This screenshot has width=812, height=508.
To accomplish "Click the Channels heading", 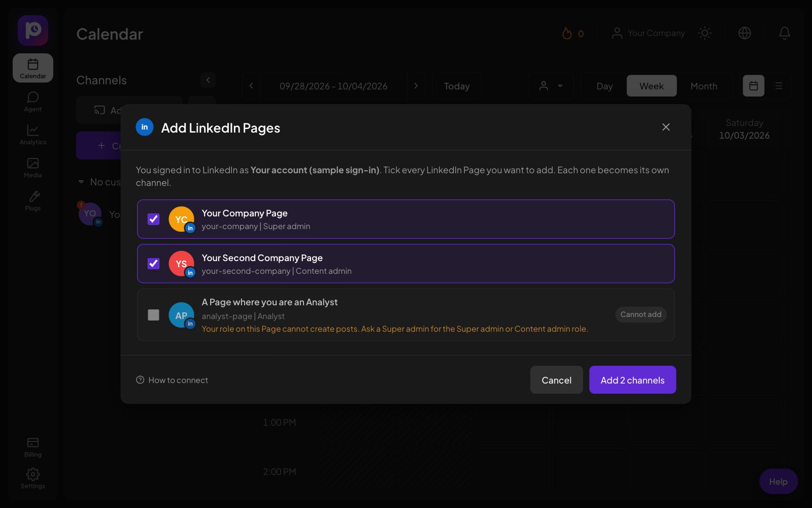I will [101, 80].
